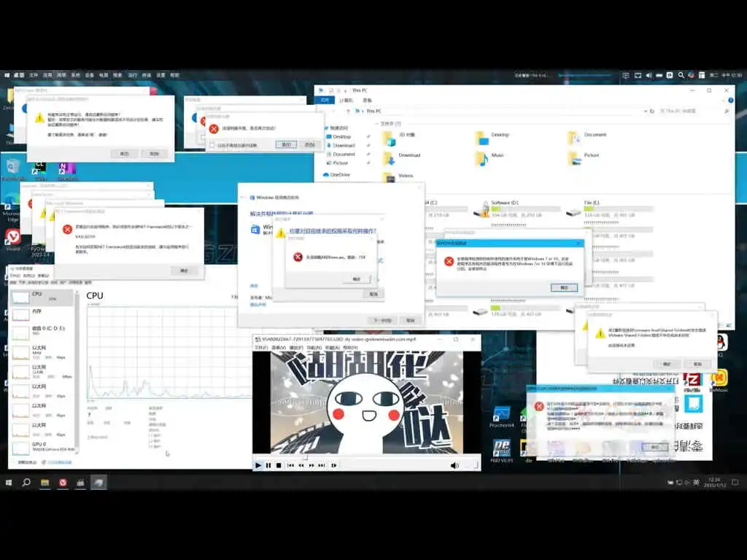Open the Desktop folder in This PC
747x560 pixels.
pyautogui.click(x=493, y=137)
